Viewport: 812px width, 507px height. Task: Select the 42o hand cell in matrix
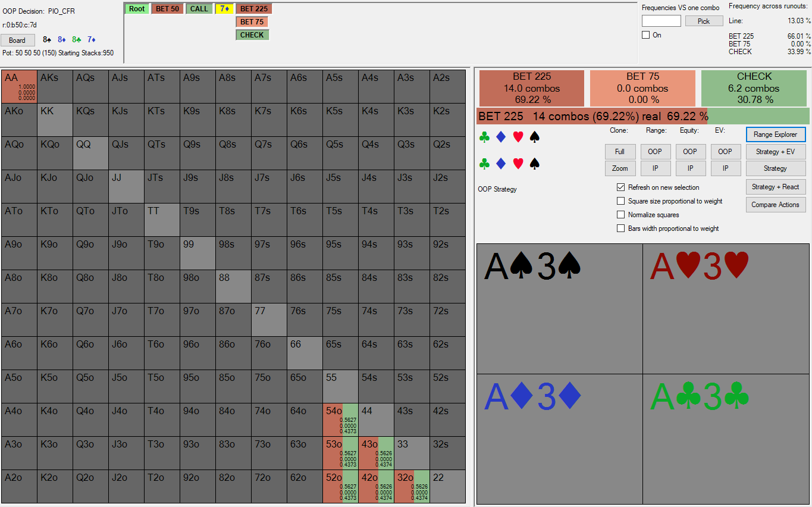(376, 486)
